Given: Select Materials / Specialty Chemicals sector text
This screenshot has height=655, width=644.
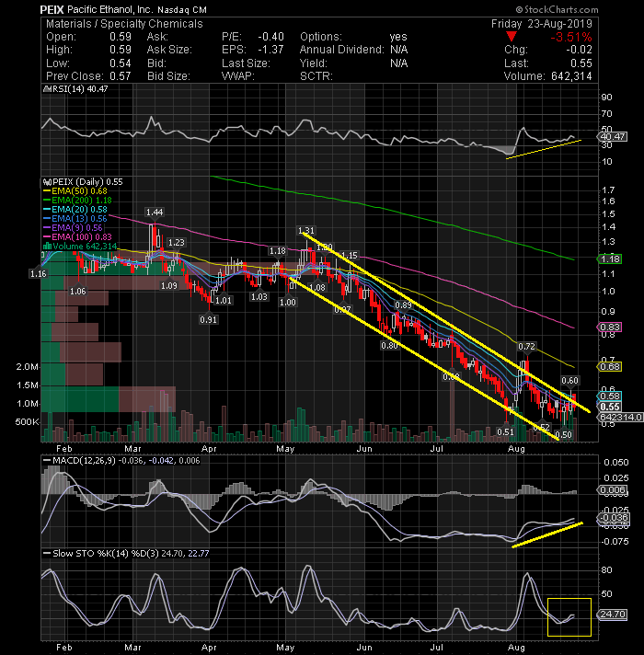Looking at the screenshot, I should click(x=124, y=24).
